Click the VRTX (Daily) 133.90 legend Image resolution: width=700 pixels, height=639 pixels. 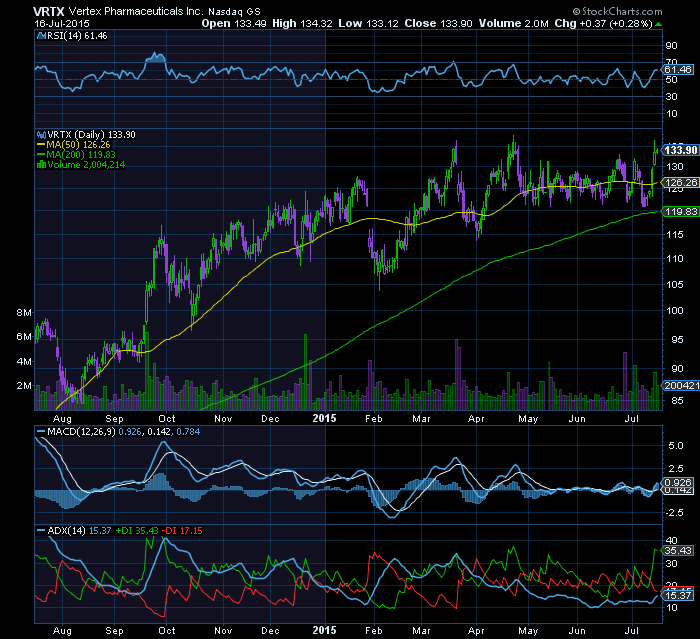91,134
